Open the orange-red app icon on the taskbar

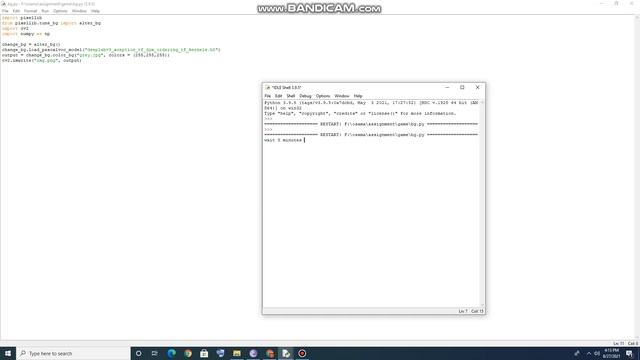click(x=269, y=353)
